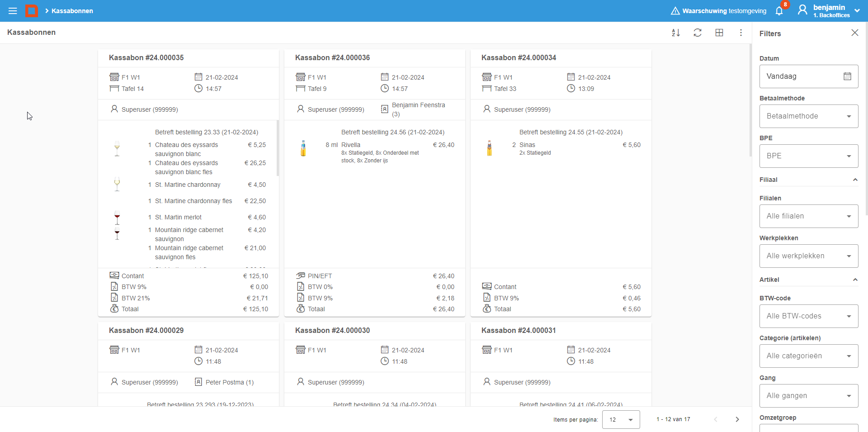Click the St. Martin merlot wine glass image
This screenshot has height=432, width=868.
click(117, 218)
